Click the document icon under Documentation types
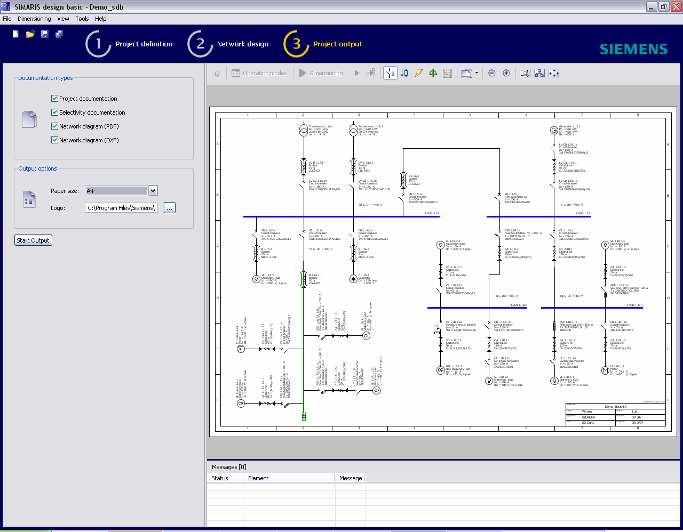Screen dimensions: 683x532 (30, 119)
